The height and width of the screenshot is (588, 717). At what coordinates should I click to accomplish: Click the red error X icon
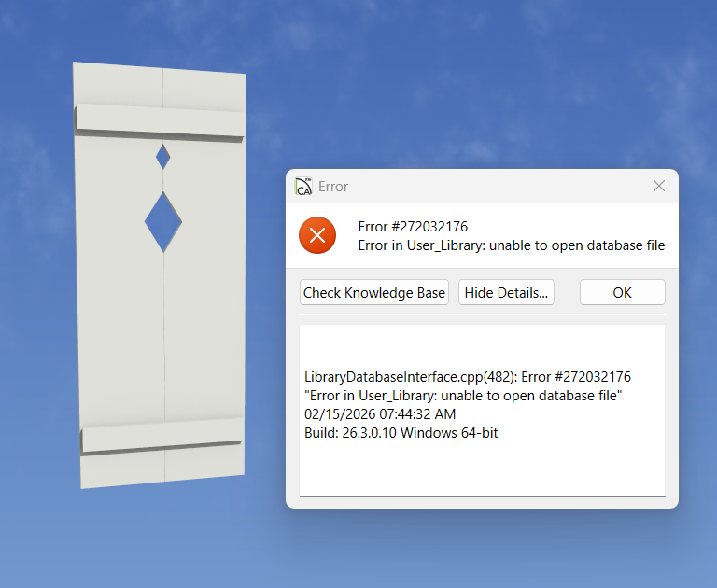(316, 235)
